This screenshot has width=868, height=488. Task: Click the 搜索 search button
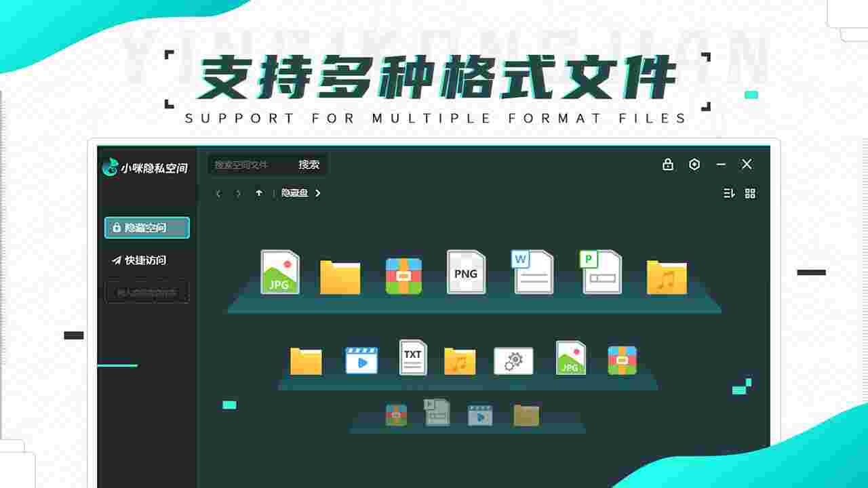[x=309, y=164]
